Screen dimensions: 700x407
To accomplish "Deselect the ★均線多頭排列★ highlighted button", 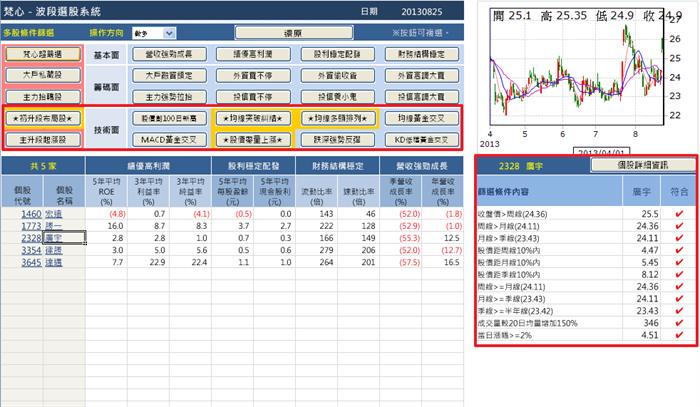I will (338, 118).
